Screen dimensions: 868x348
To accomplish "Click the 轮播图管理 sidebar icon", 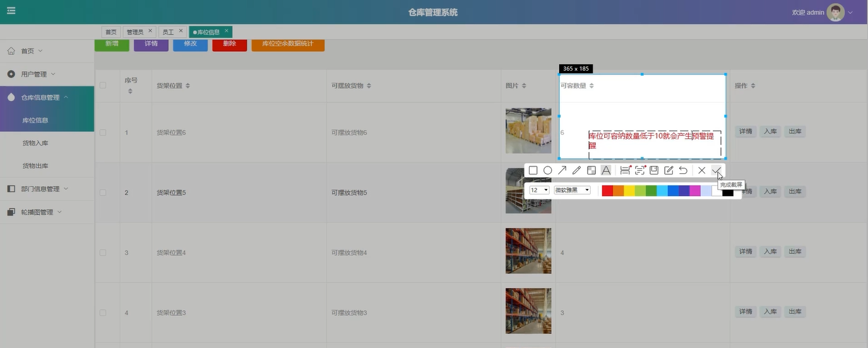I will pyautogui.click(x=11, y=212).
